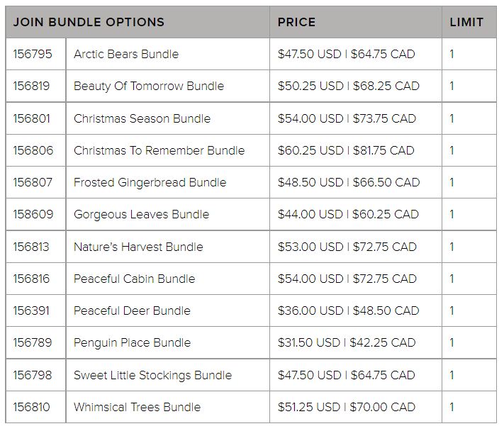504x431 pixels.
Task: Click the $60.25 USD | $81.75 CAD price
Action: 346,150
